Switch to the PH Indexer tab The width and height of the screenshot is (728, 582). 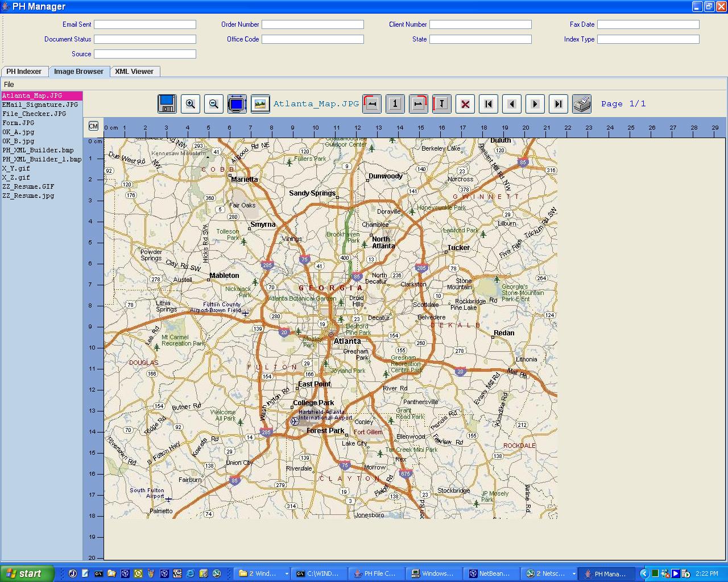click(24, 72)
